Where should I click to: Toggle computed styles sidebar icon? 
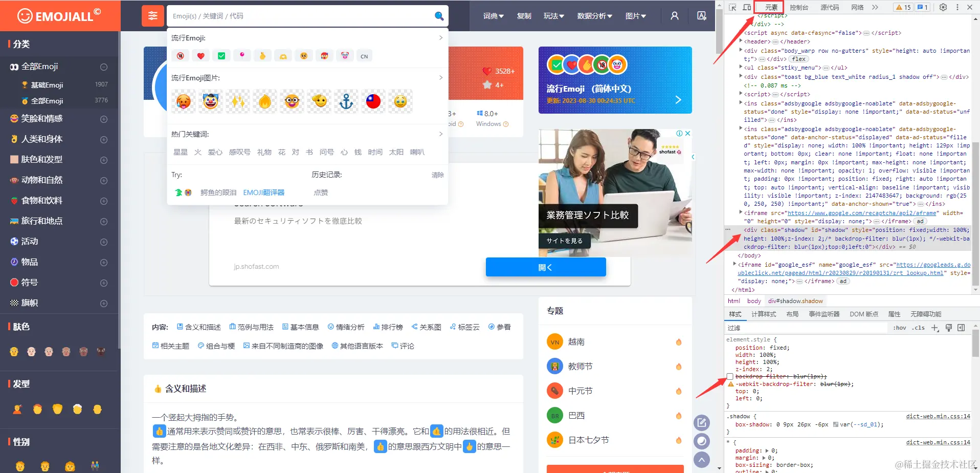click(961, 328)
